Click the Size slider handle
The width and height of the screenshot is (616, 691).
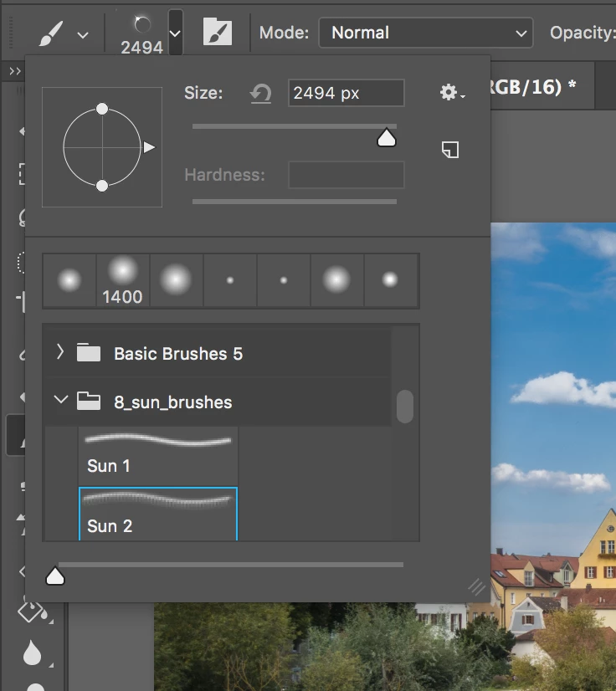click(x=387, y=137)
